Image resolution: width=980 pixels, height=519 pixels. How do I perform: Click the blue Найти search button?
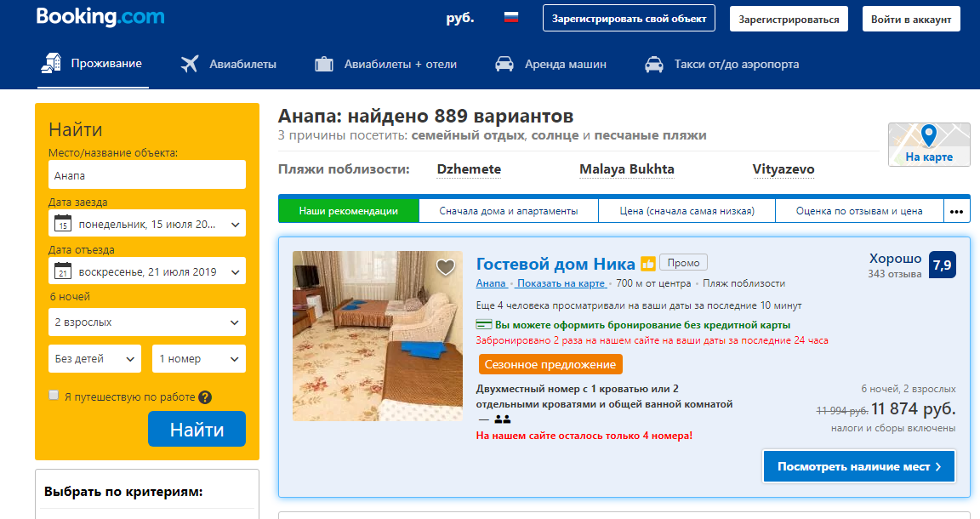click(x=197, y=429)
